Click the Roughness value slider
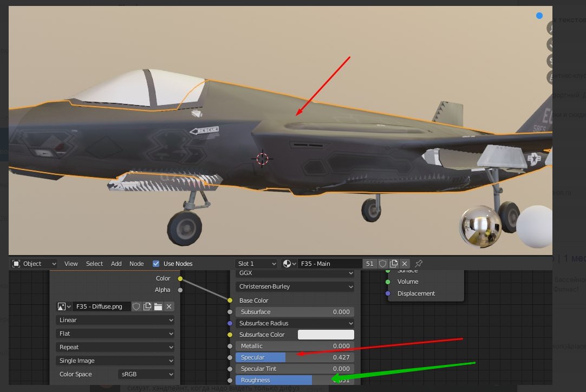The image size is (586, 392). pos(295,380)
